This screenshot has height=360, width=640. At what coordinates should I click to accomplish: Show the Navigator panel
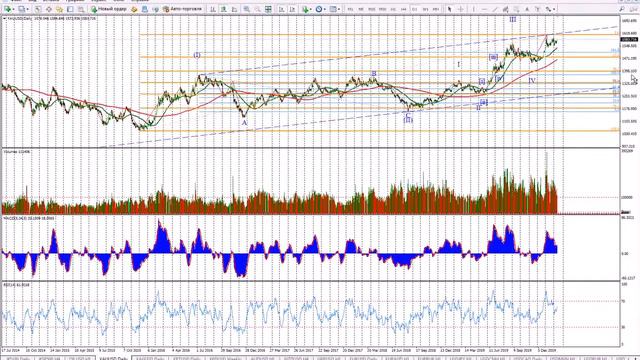[59, 9]
